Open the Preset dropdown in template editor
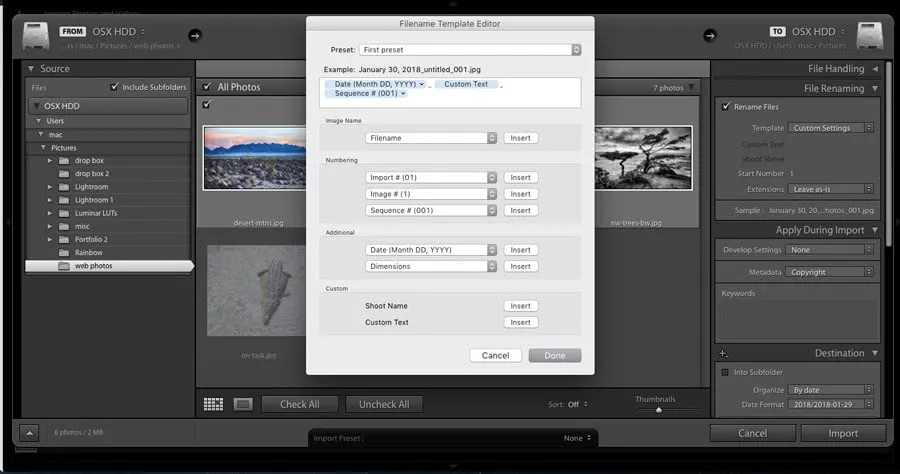Image resolution: width=900 pixels, height=474 pixels. 470,49
